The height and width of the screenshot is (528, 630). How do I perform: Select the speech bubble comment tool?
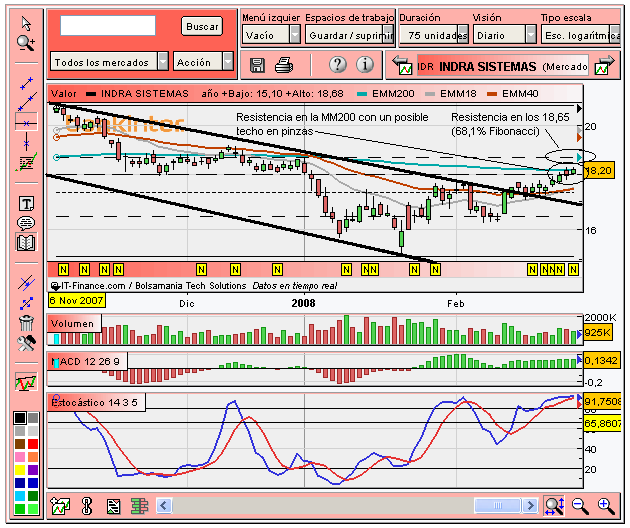point(26,223)
